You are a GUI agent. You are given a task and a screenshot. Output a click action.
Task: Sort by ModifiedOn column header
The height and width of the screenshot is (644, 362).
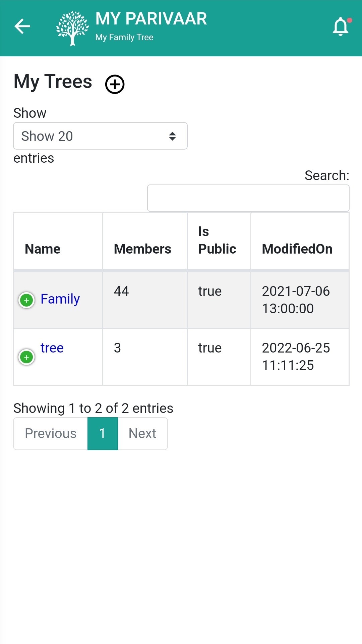(x=297, y=249)
